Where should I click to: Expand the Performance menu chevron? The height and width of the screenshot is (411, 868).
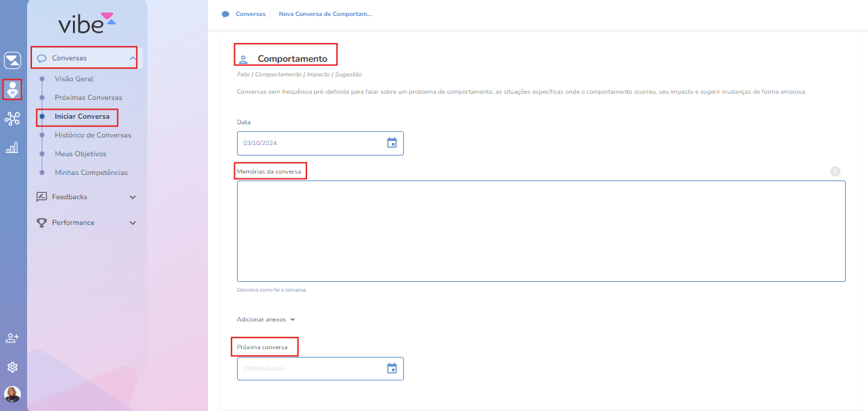133,223
